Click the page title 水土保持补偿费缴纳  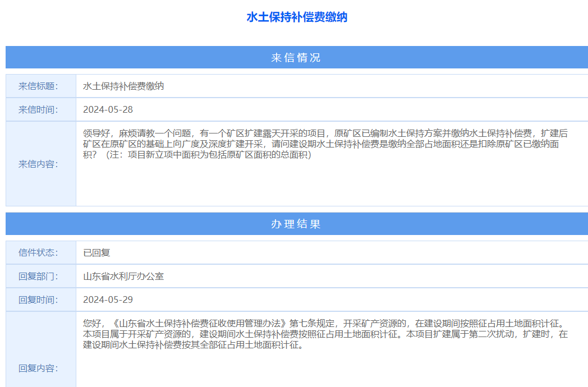(x=297, y=17)
